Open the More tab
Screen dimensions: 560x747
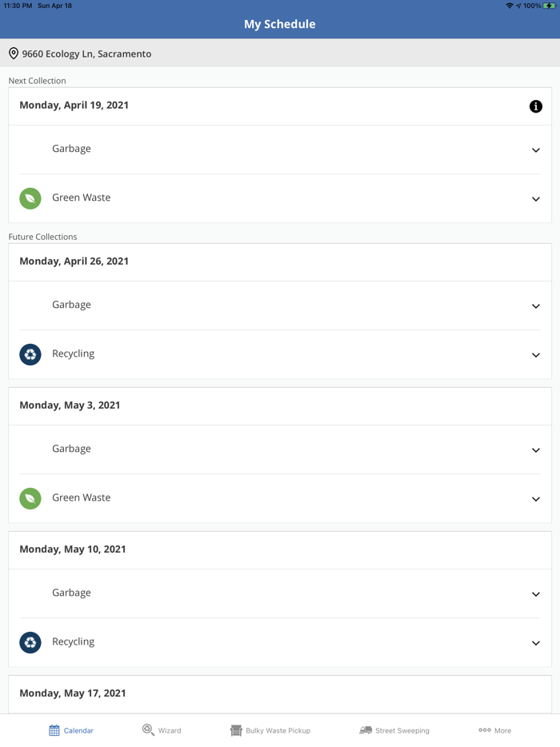[x=494, y=730]
